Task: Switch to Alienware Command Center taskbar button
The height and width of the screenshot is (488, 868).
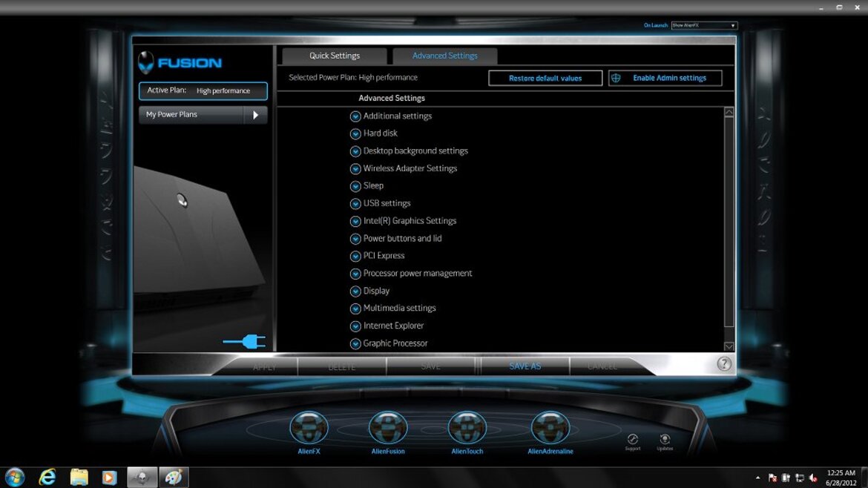Action: (x=142, y=477)
